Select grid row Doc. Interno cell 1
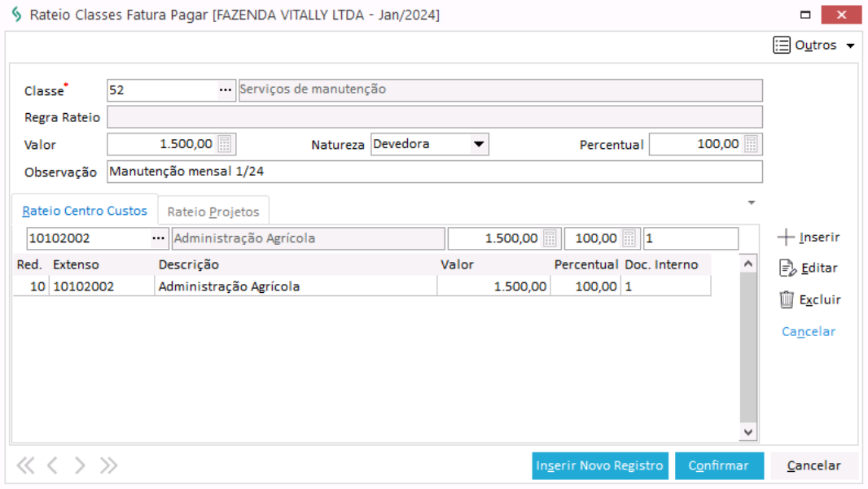The height and width of the screenshot is (489, 868). (666, 286)
